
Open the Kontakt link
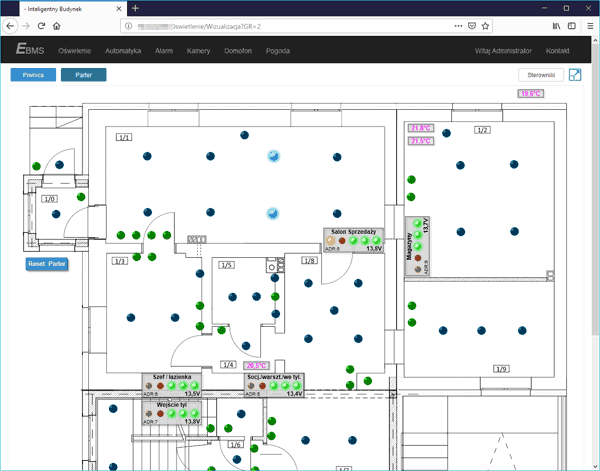pyautogui.click(x=558, y=50)
